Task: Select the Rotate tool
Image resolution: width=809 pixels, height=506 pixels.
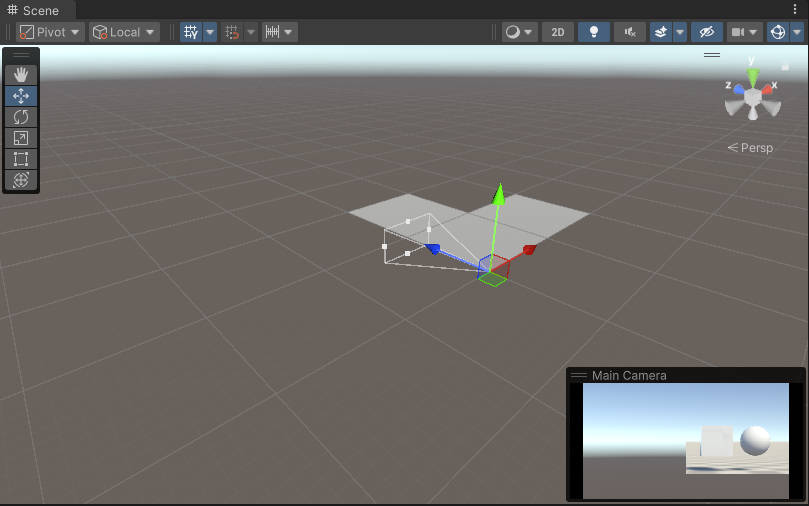Action: click(x=21, y=117)
